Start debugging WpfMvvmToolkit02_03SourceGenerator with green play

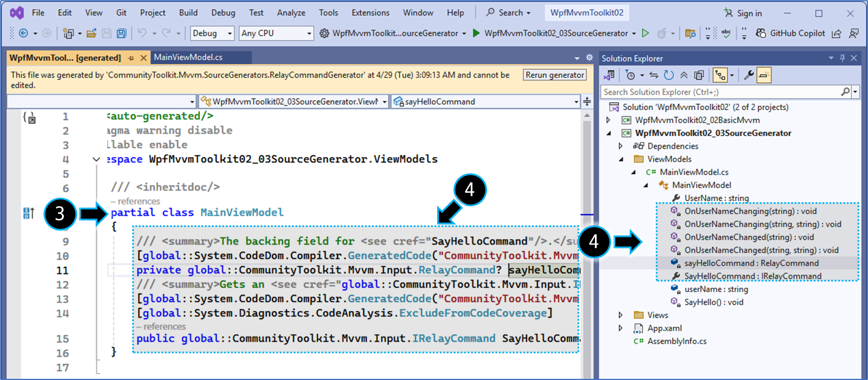(476, 34)
